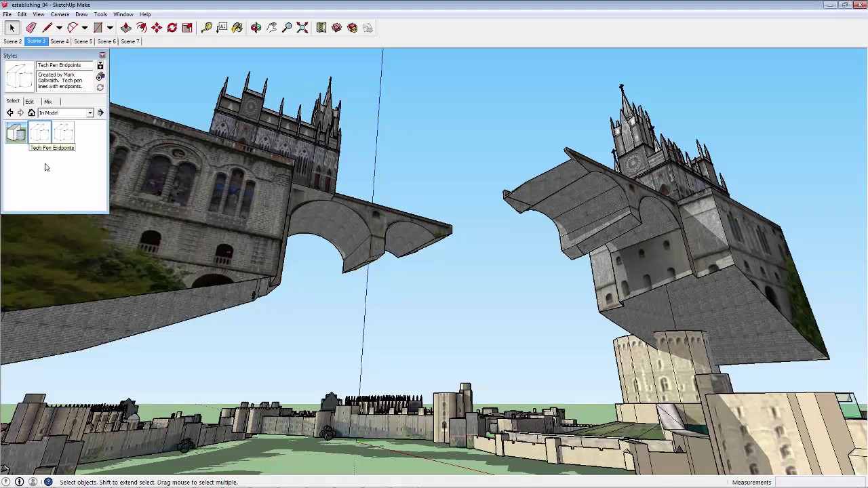
Task: Click the status bar help question icon
Action: tap(48, 482)
